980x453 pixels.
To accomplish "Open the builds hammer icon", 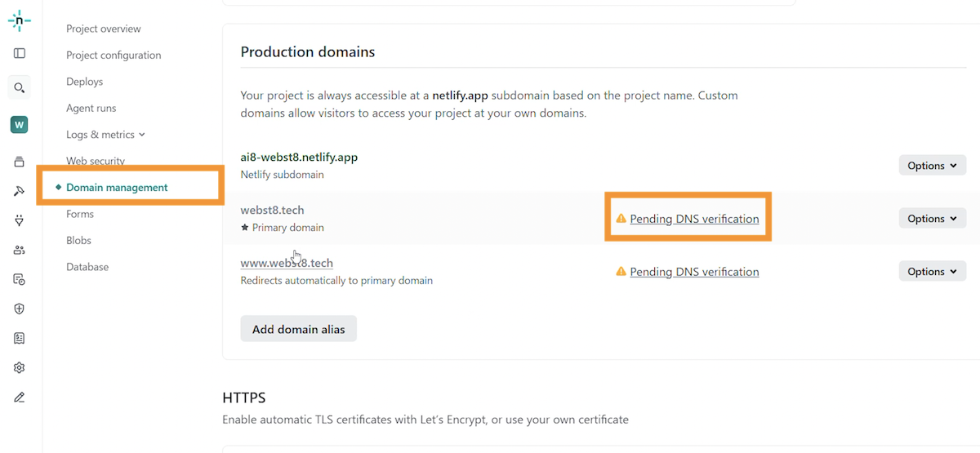I will (20, 191).
